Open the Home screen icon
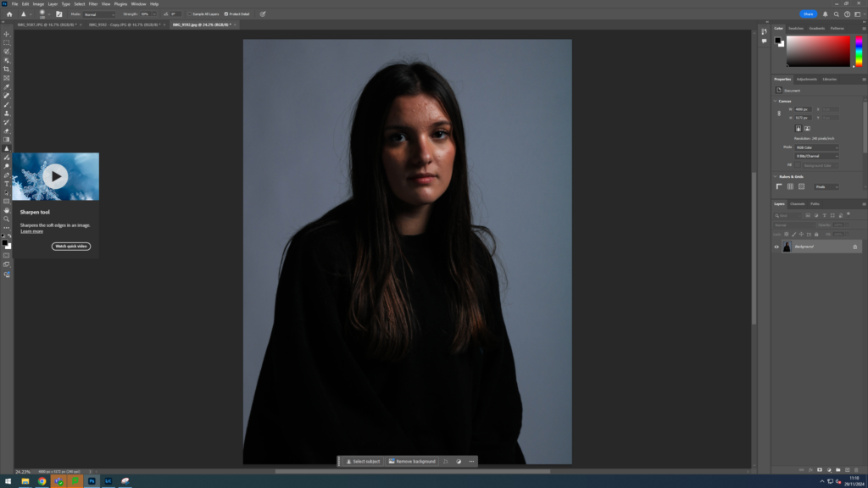868x488 pixels. [9, 14]
